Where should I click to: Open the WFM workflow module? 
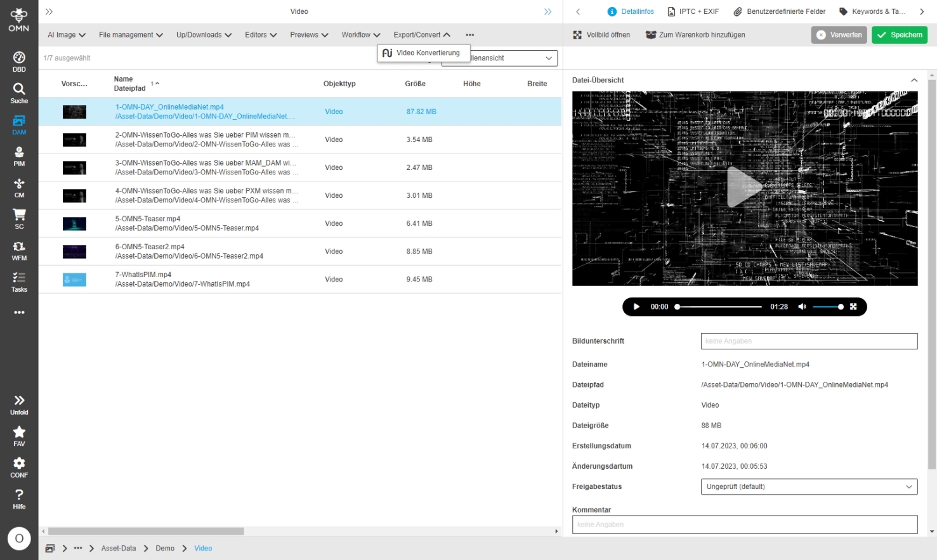click(19, 251)
